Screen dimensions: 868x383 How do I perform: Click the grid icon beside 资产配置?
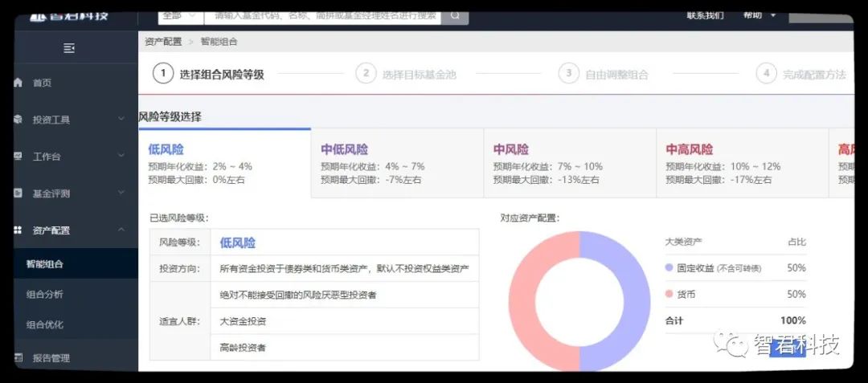(18, 230)
